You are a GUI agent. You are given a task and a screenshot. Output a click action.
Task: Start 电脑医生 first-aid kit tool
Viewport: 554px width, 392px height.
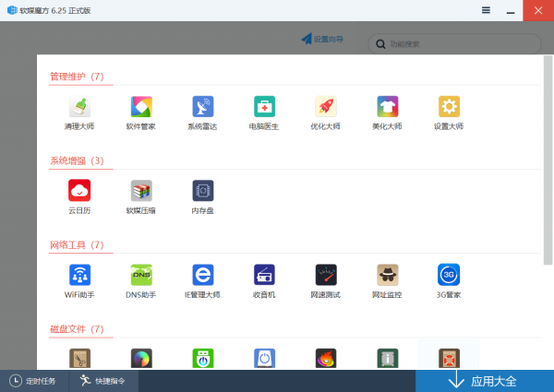(264, 106)
